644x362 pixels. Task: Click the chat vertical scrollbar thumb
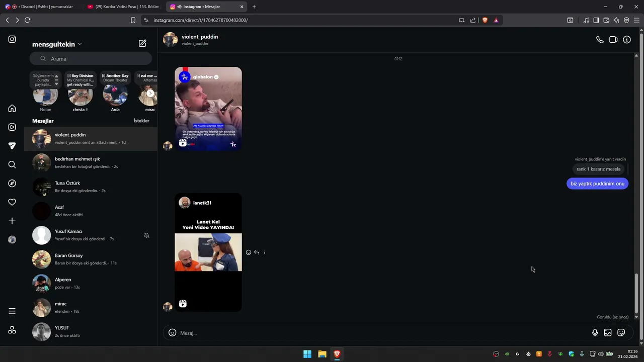tap(636, 294)
